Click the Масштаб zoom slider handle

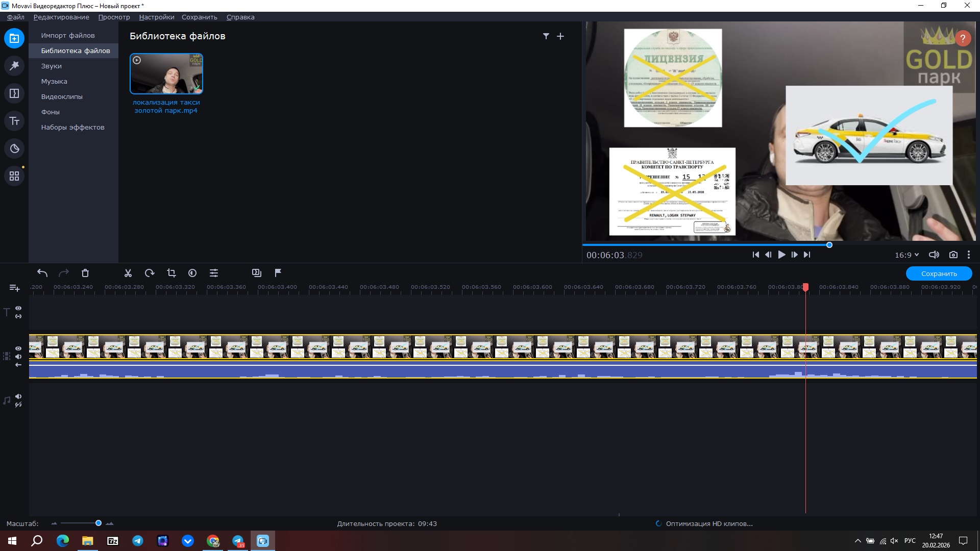(99, 523)
